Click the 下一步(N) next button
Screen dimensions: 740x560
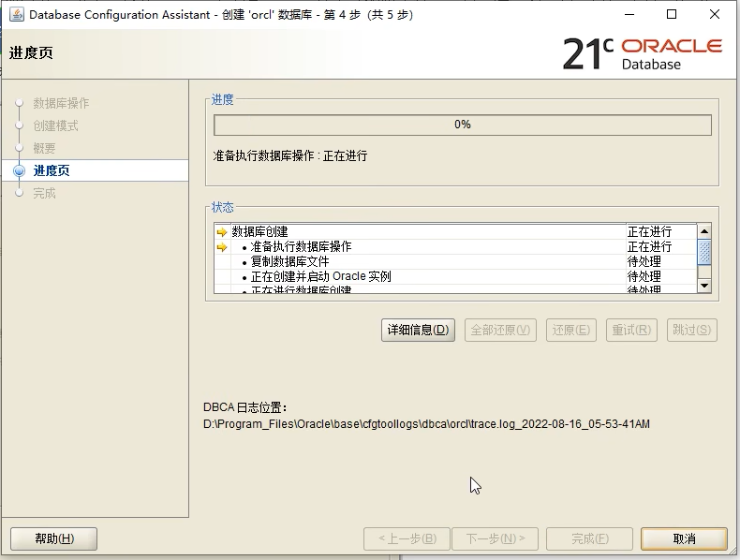[x=496, y=538]
